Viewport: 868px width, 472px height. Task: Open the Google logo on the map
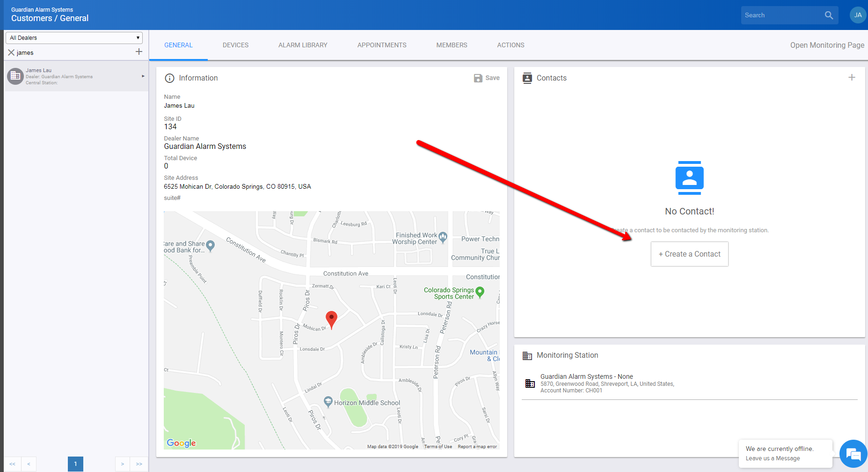coord(181,443)
